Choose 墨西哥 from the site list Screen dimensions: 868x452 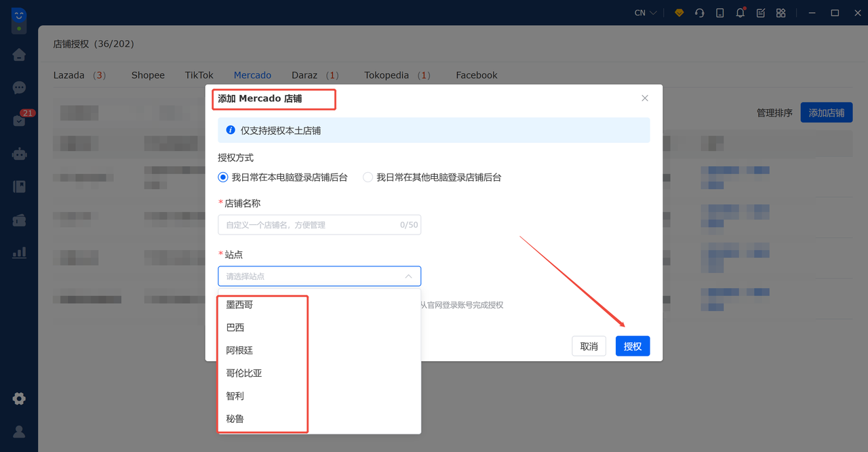319,305
